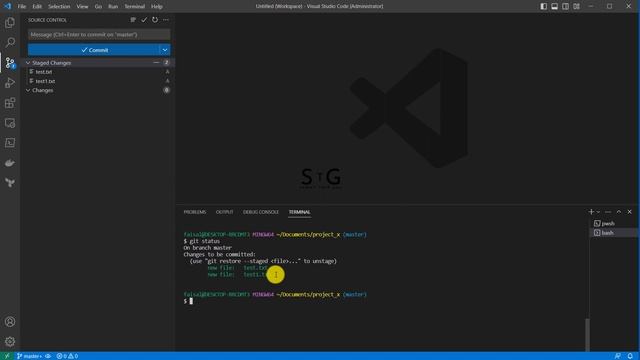Open the Edit menu
The height and width of the screenshot is (360, 640).
point(37,6)
